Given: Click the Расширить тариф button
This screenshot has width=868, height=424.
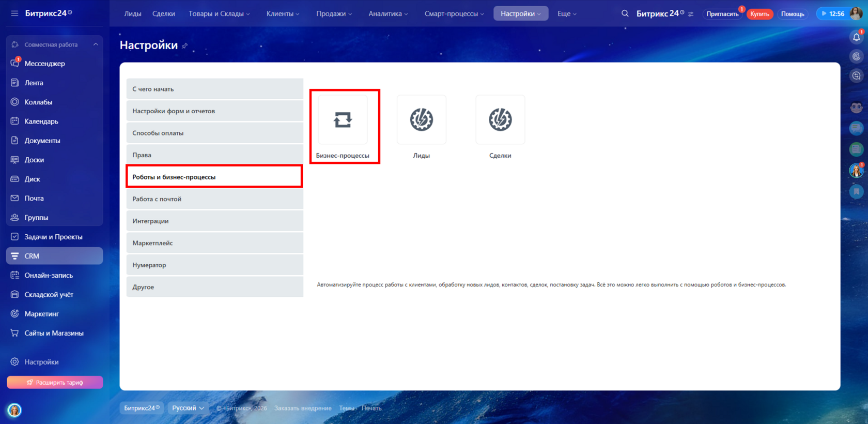Looking at the screenshot, I should (55, 383).
